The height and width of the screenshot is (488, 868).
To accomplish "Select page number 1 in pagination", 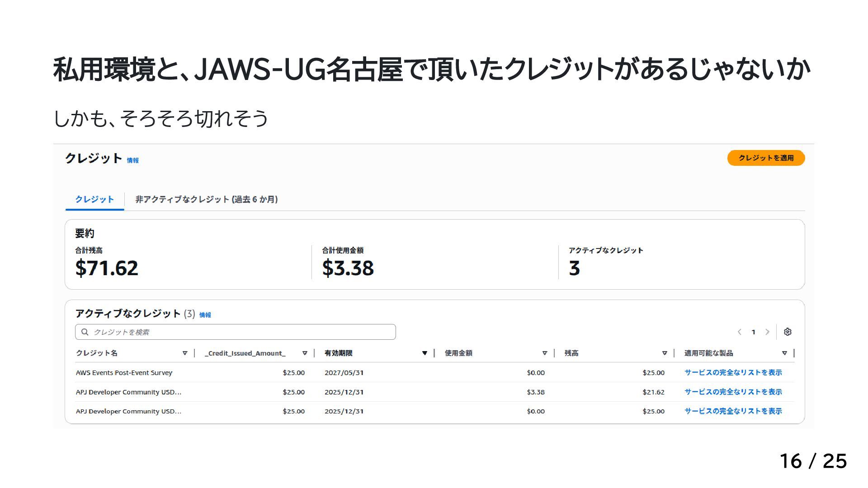I will (x=753, y=332).
